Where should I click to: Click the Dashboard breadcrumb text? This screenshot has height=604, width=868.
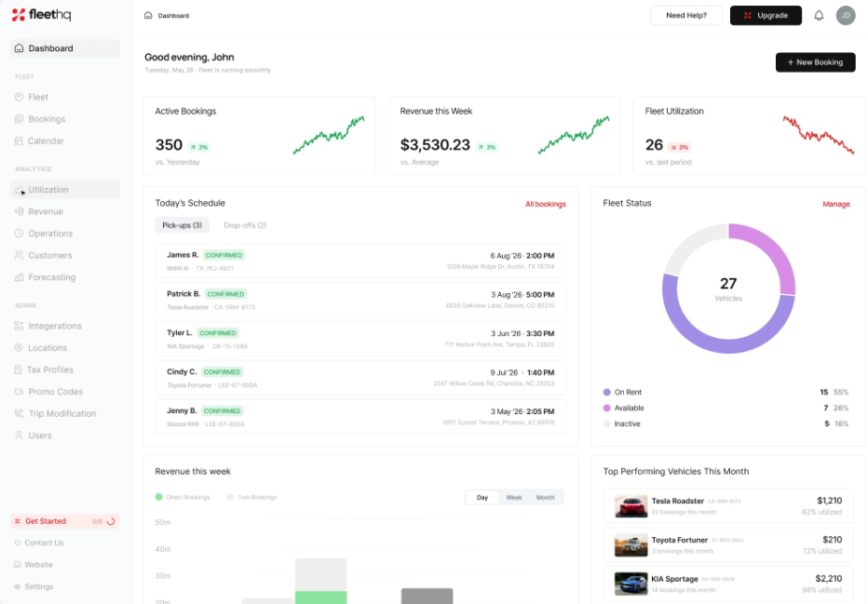point(173,16)
